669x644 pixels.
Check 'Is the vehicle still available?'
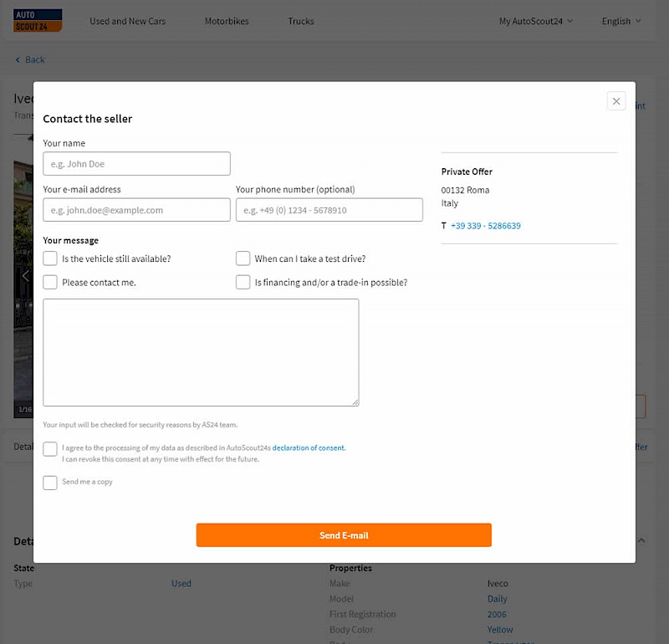50,258
